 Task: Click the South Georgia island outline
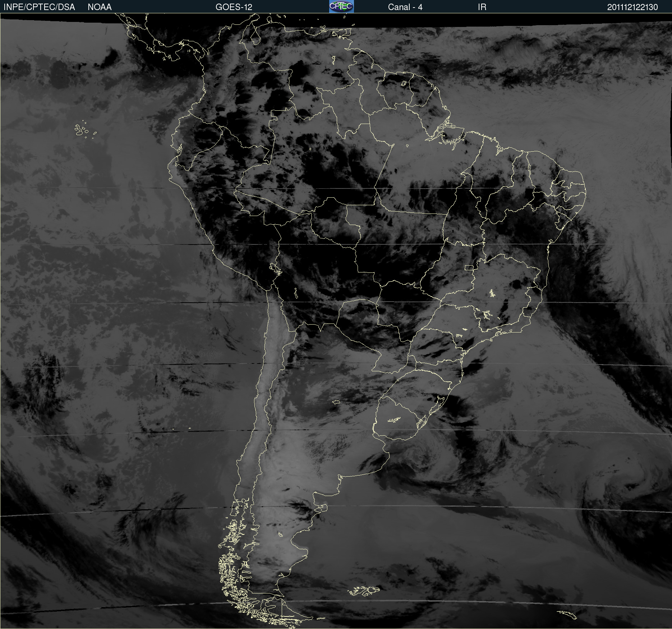tap(567, 615)
